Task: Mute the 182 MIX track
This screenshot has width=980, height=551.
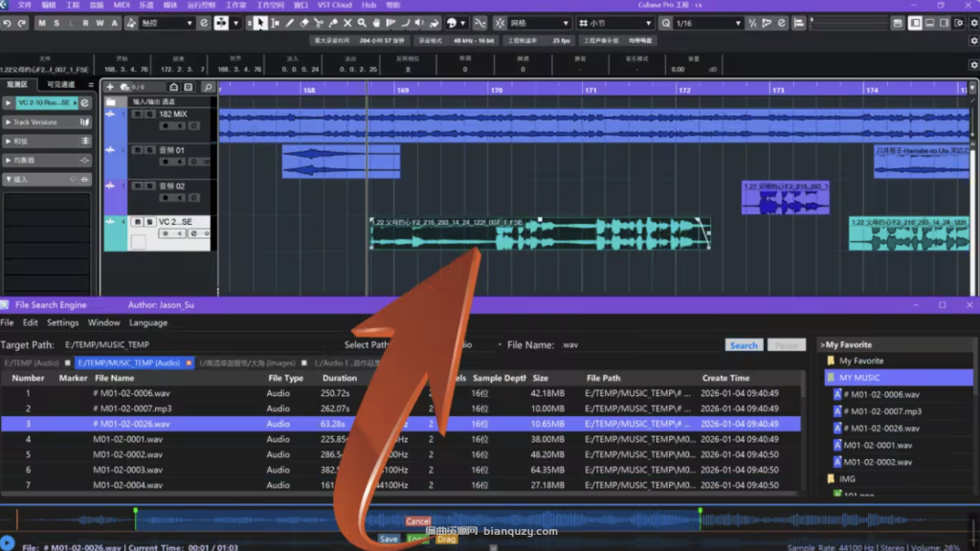Action: click(x=137, y=114)
